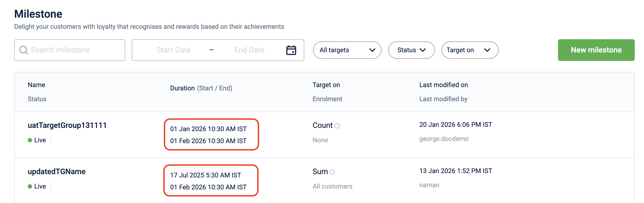Open the Target on filter dropdown
644x203 pixels.
pos(470,50)
